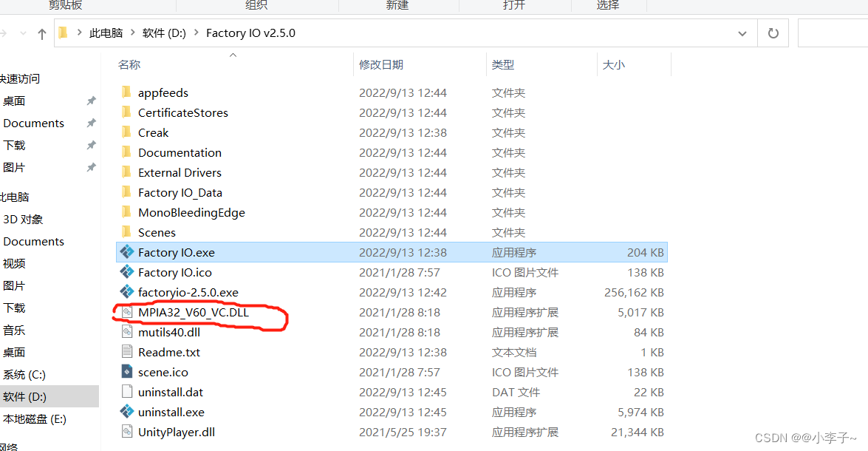Expand the chevron before 此电脑 in path

(x=79, y=33)
